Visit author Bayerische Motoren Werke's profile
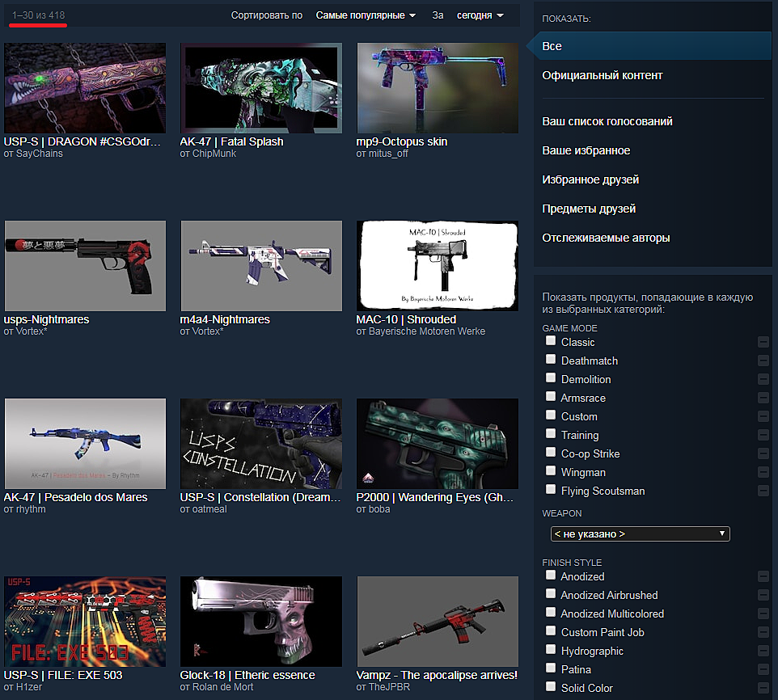This screenshot has width=778, height=700. pos(421,331)
